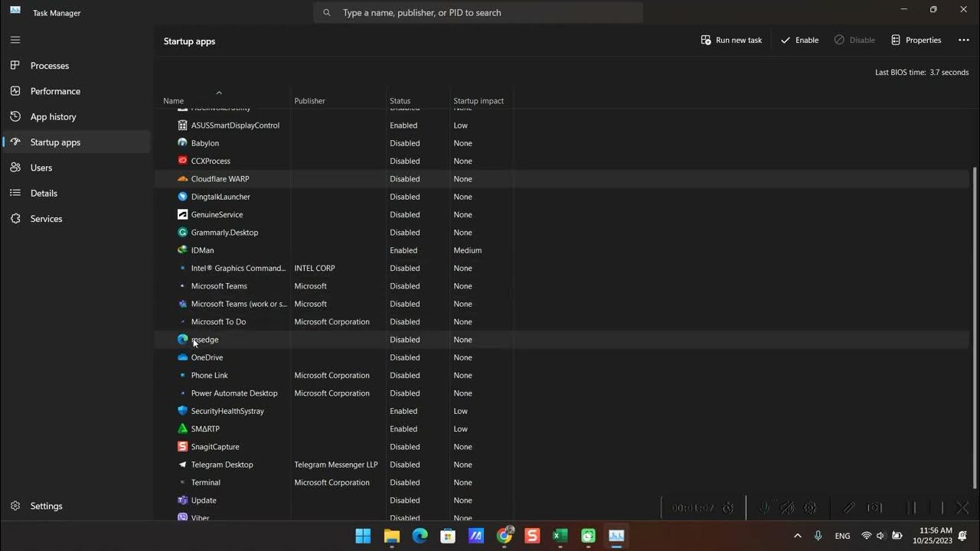
Task: Click Telegram Messenger LLP publisher cell
Action: click(336, 465)
